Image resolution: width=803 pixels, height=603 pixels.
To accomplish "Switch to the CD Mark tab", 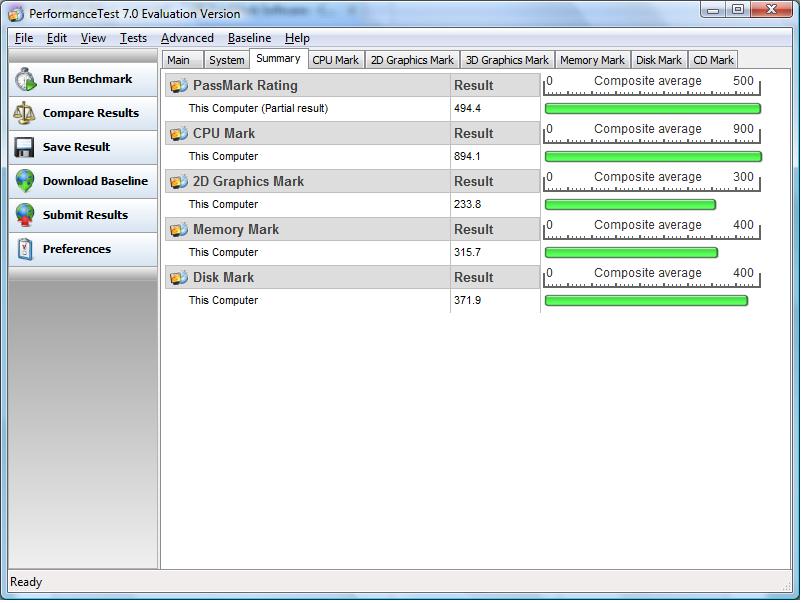I will pos(713,60).
